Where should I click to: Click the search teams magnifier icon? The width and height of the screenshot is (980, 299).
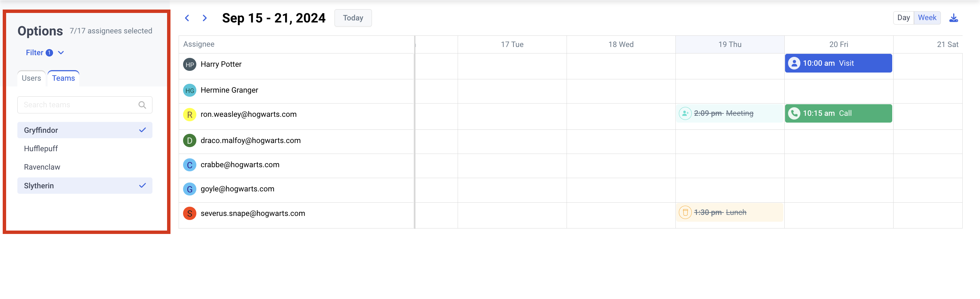coord(142,105)
